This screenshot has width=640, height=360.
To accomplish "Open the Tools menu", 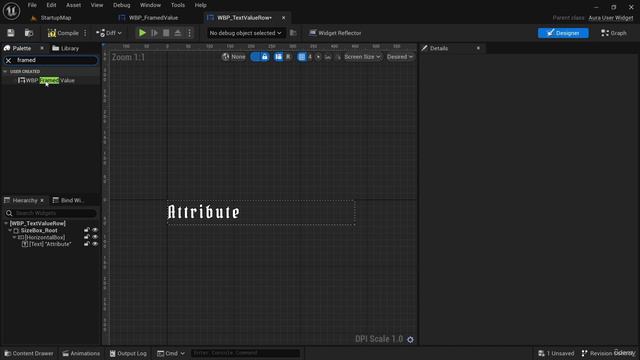I will point(178,5).
